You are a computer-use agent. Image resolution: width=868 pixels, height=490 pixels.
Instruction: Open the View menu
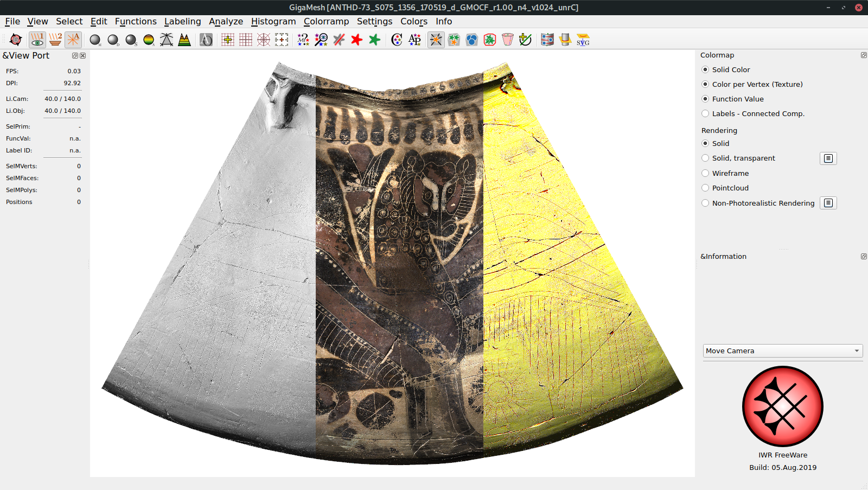[37, 21]
